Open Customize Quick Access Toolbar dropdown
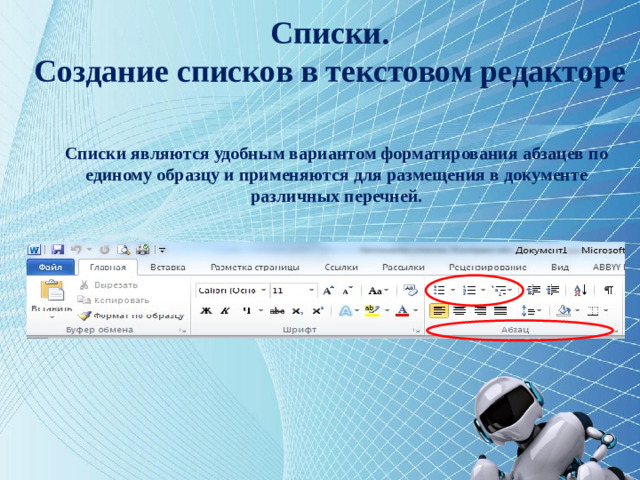This screenshot has width=640, height=480. (x=162, y=250)
